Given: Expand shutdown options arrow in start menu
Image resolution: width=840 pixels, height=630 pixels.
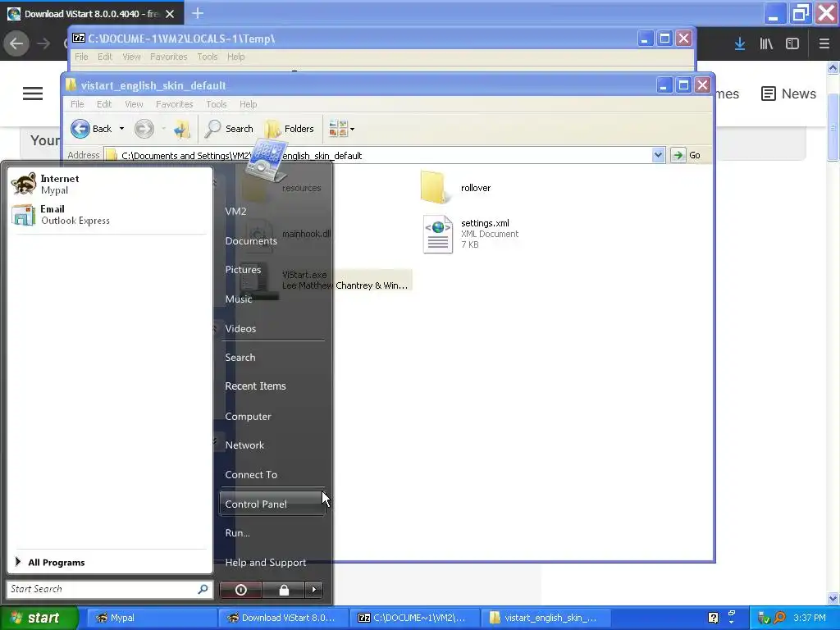Looking at the screenshot, I should tap(314, 590).
